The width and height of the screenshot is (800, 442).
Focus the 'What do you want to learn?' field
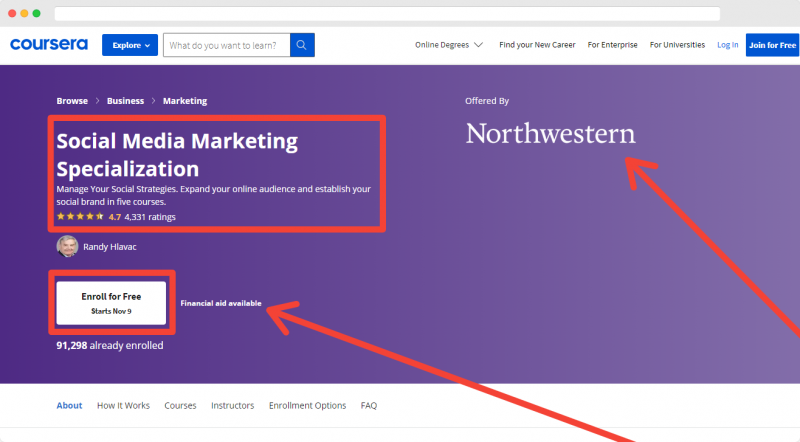point(227,45)
